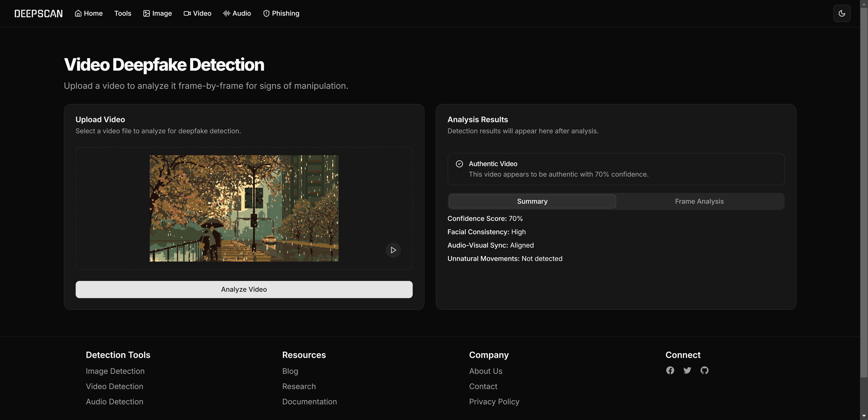The height and width of the screenshot is (420, 868).
Task: Open the Blog link under Resources
Action: (290, 371)
